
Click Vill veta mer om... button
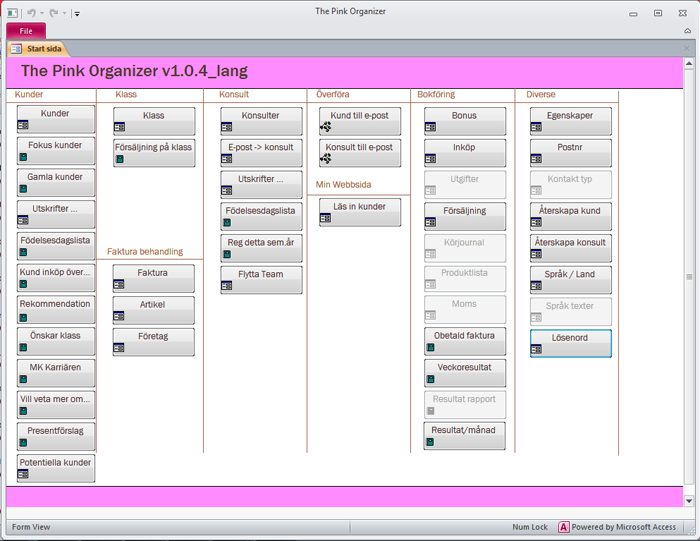click(x=56, y=404)
